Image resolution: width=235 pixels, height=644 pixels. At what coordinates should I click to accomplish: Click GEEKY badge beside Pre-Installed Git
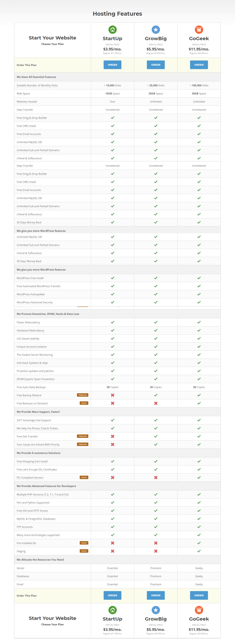coord(84,543)
